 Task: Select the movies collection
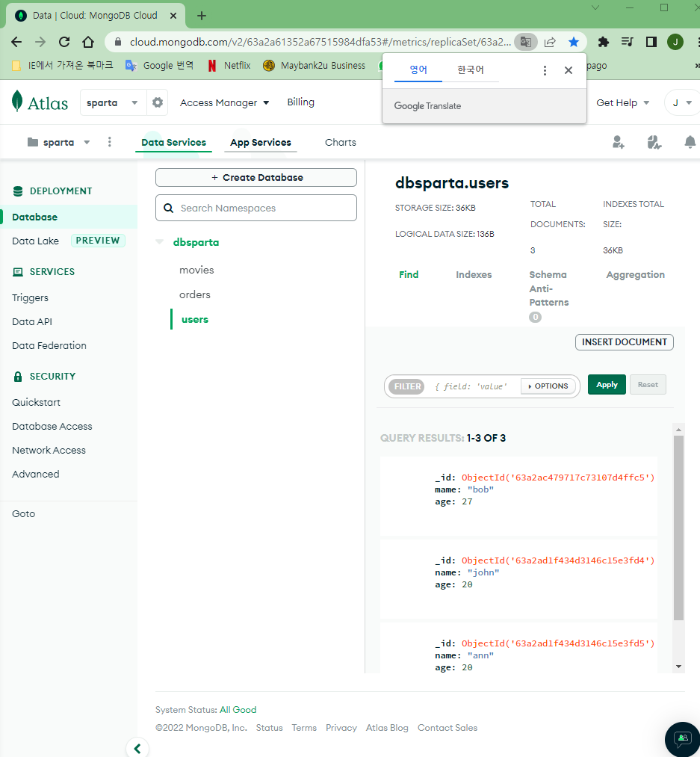196,270
